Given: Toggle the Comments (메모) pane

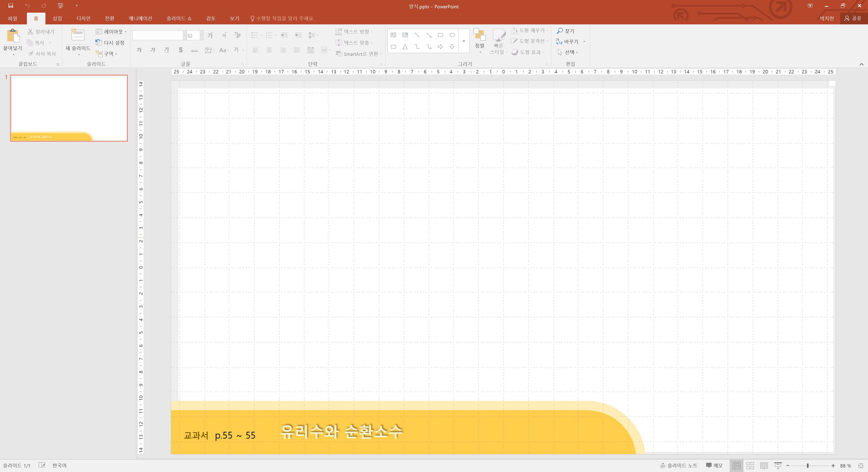Looking at the screenshot, I should coord(714,466).
